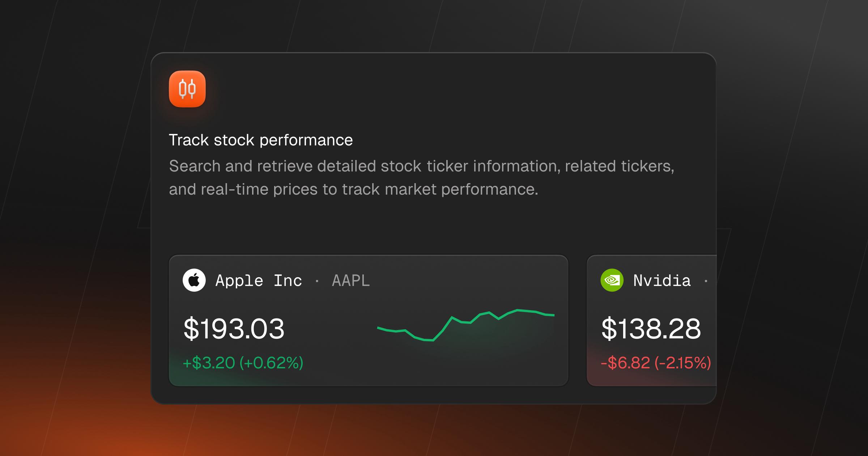Click the peak of the Apple sparkline
Screen dimensions: 868x456
(x=518, y=310)
